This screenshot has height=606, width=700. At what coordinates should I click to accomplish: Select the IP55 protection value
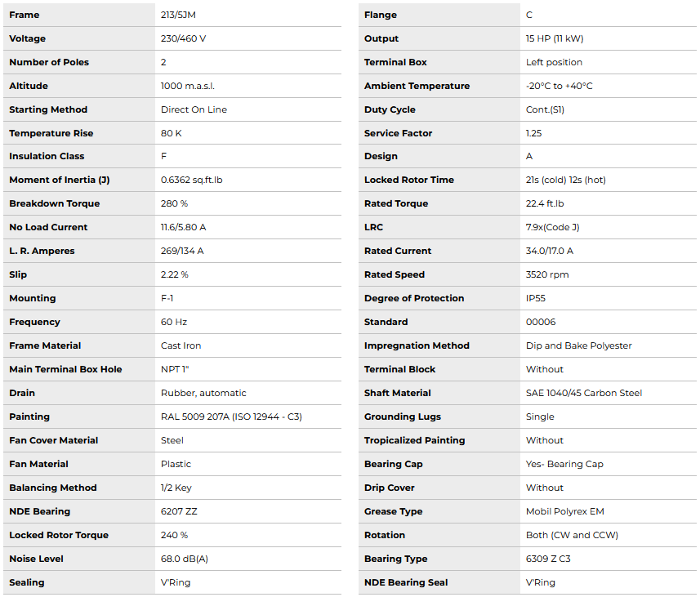[536, 298]
